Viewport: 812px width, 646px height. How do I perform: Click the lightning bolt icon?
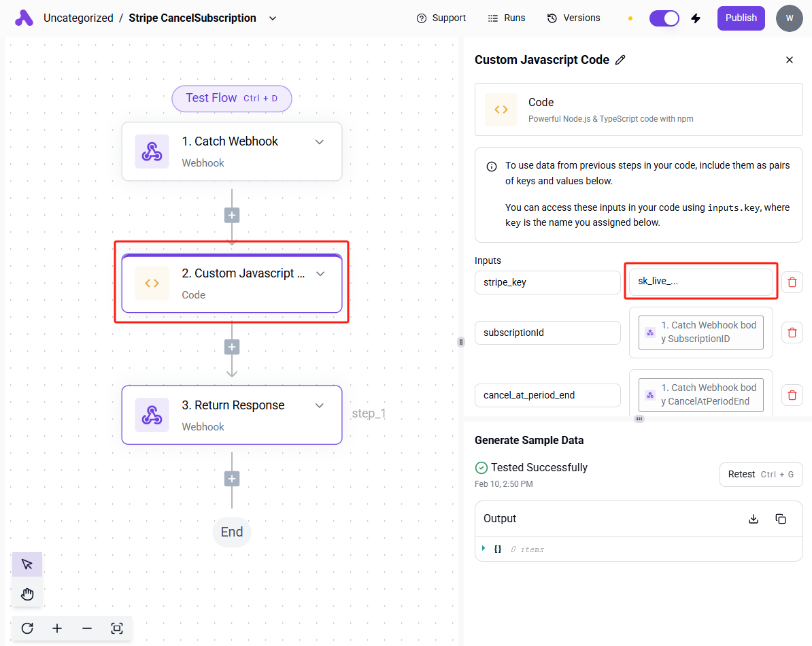696,18
